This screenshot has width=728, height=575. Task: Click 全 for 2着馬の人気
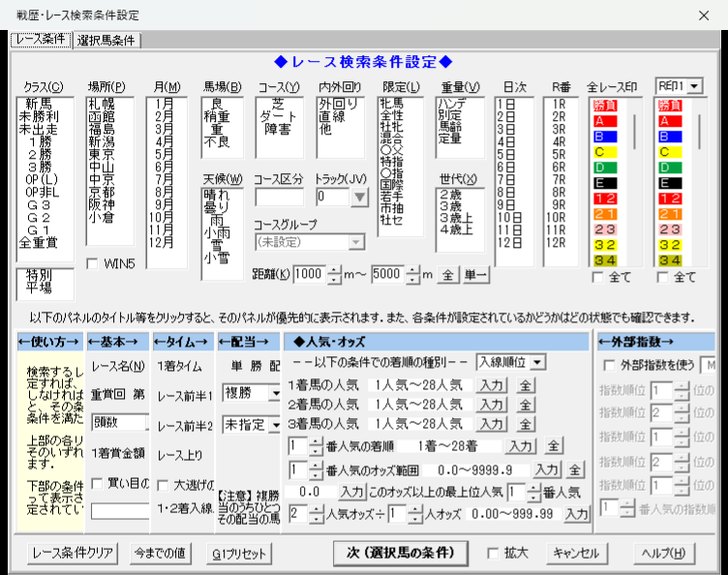525,405
